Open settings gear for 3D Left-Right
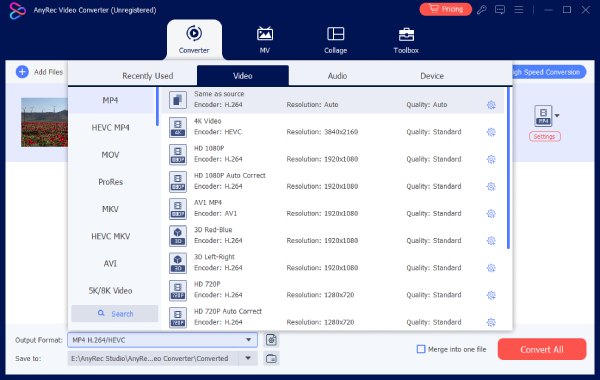600x380 pixels. point(491,268)
